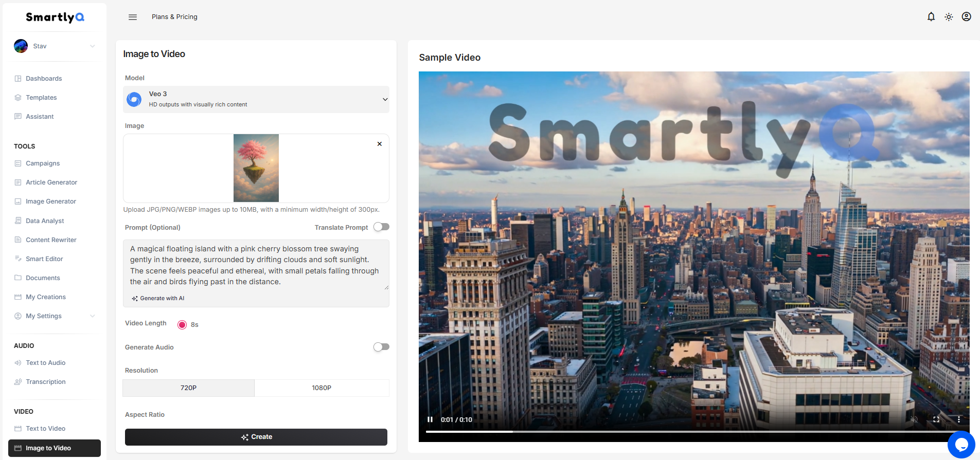Click the Dashboards icon in the sidebar
Image resolution: width=980 pixels, height=460 pixels.
click(x=18, y=79)
